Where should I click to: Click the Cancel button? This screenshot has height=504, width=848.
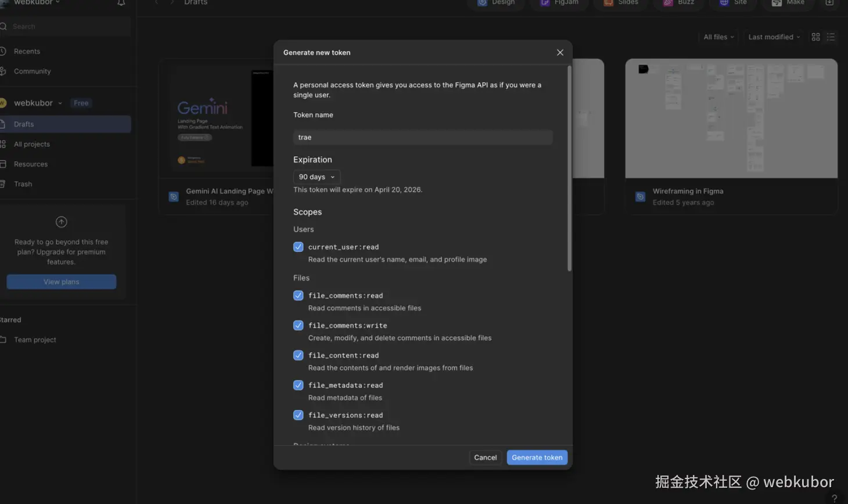485,458
